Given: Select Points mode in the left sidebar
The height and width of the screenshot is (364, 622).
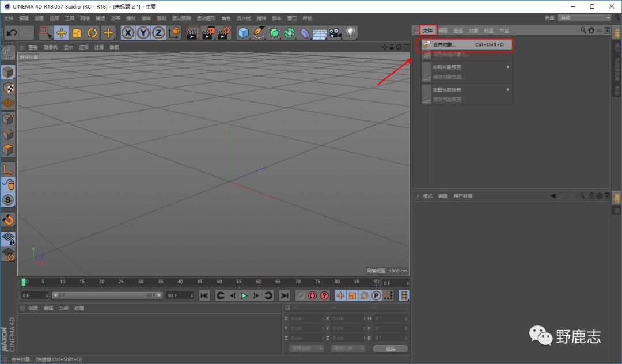Looking at the screenshot, I should pyautogui.click(x=8, y=119).
